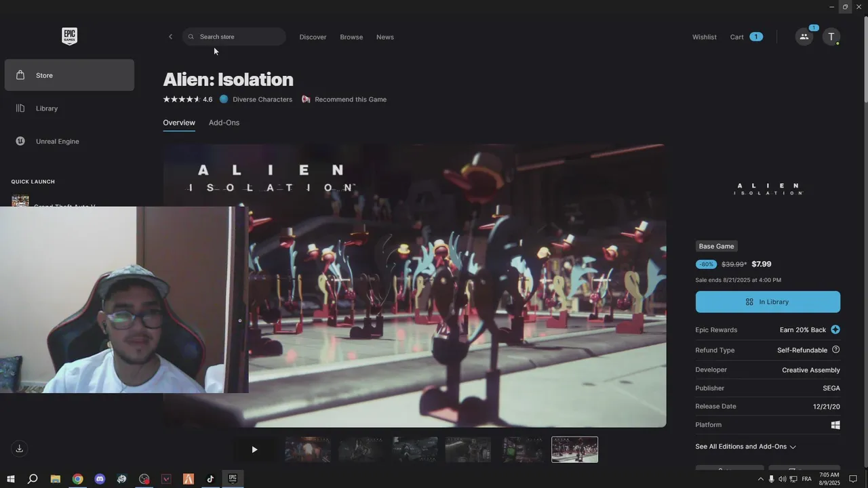Open the friends list icon
Viewport: 868px width, 488px height.
804,37
